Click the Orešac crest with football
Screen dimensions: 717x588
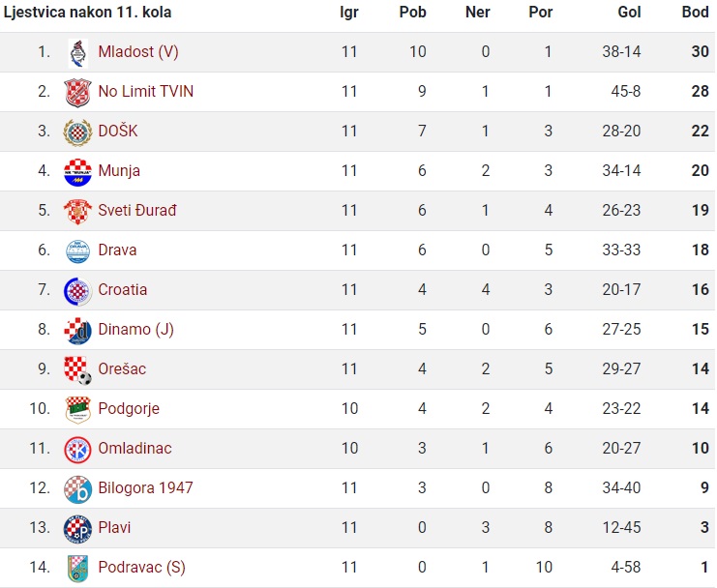77,370
